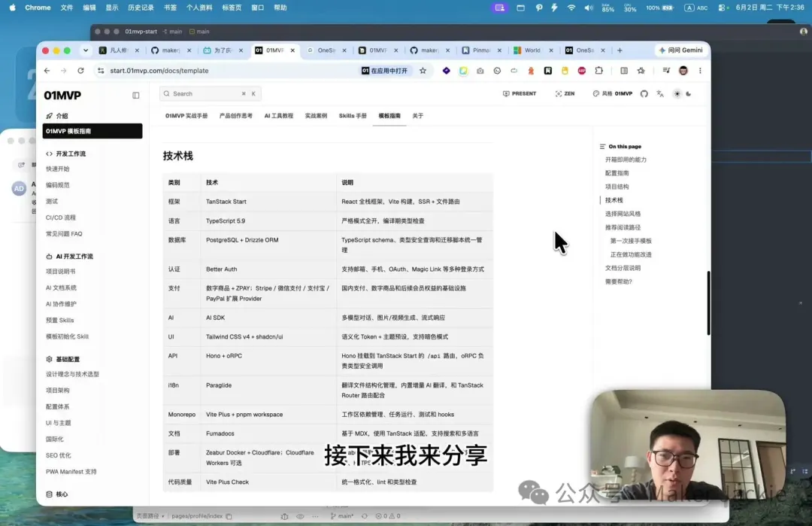Open 常见问题 FAQ in sidebar
The height and width of the screenshot is (526, 812).
(64, 234)
